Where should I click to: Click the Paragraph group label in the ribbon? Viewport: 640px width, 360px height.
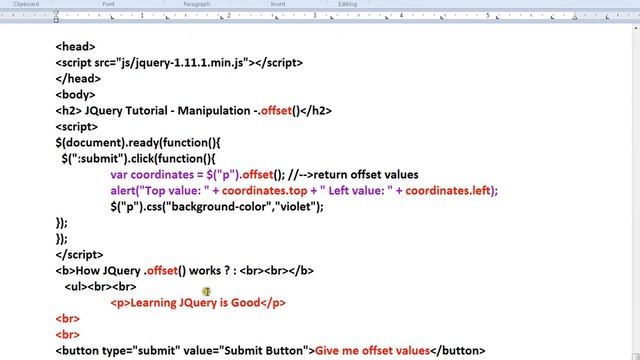pos(197,4)
